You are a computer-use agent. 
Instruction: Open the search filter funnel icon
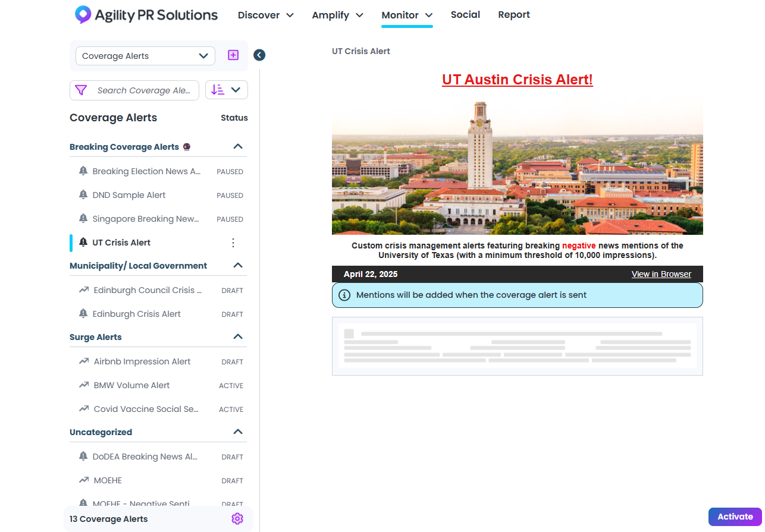click(x=80, y=90)
